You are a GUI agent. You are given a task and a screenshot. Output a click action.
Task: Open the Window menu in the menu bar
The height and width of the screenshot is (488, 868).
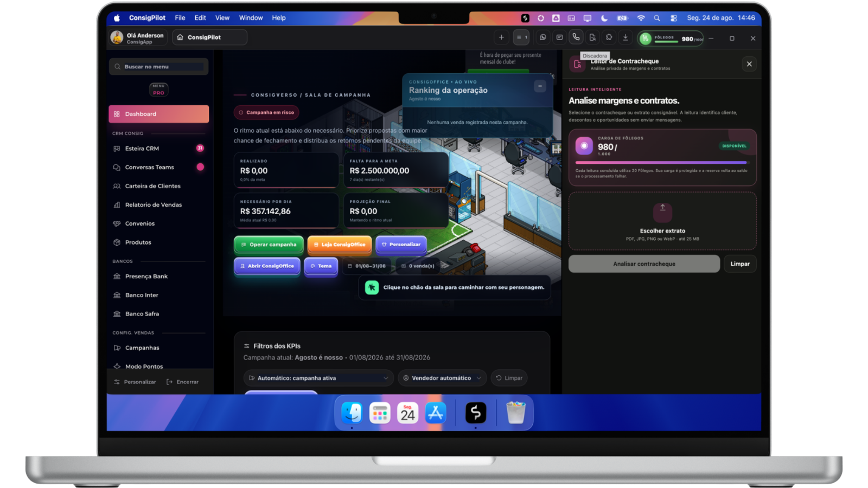click(x=251, y=18)
